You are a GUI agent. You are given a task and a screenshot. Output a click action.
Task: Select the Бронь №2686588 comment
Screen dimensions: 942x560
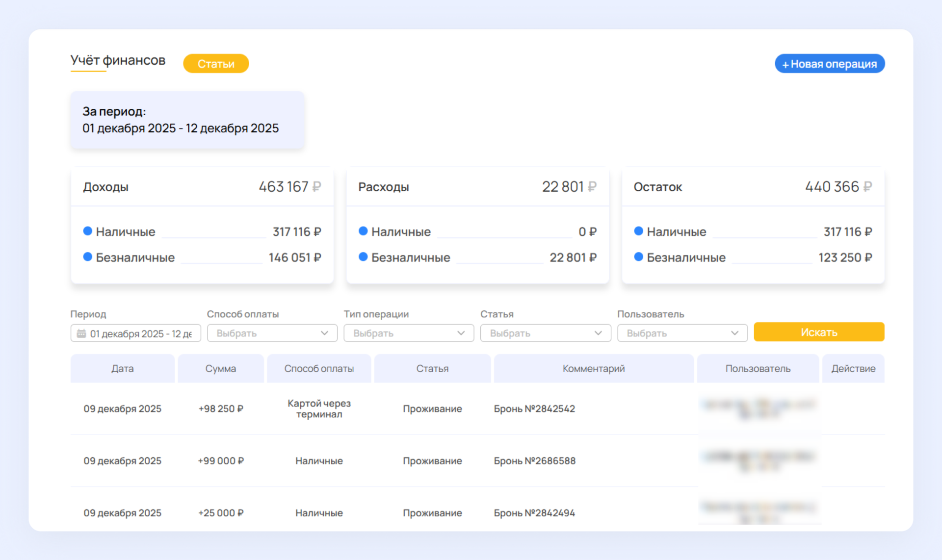pos(534,460)
